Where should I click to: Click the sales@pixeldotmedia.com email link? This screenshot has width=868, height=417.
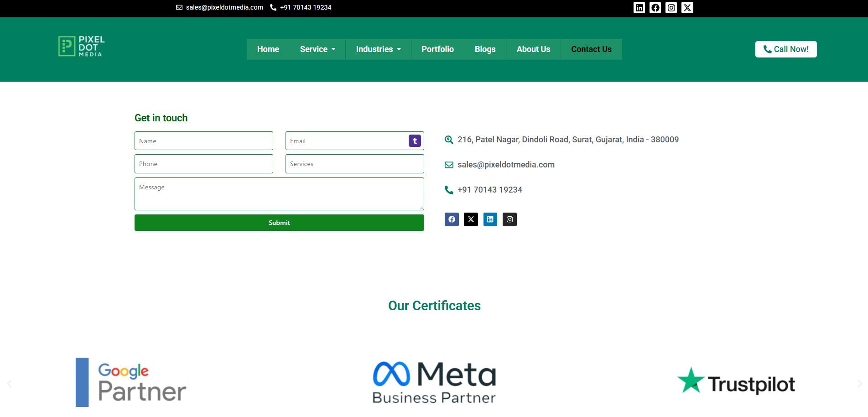click(506, 165)
